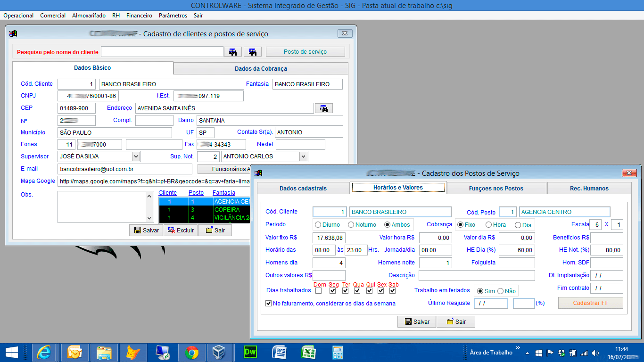
Task: Toggle 'No faturamento, considerar os dias da semana' checkbox
Action: [269, 304]
